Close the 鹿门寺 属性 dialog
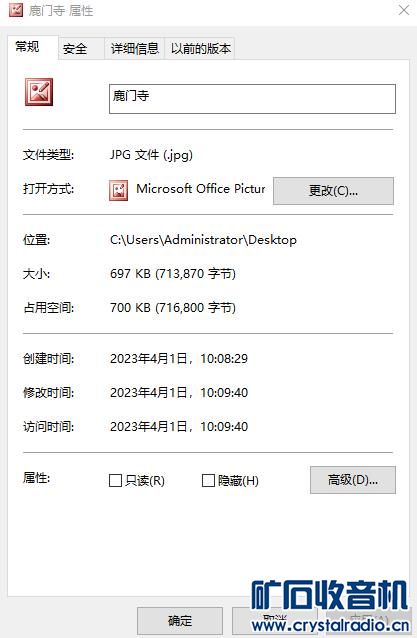Screen dimensions: 417x638 [x=404, y=10]
